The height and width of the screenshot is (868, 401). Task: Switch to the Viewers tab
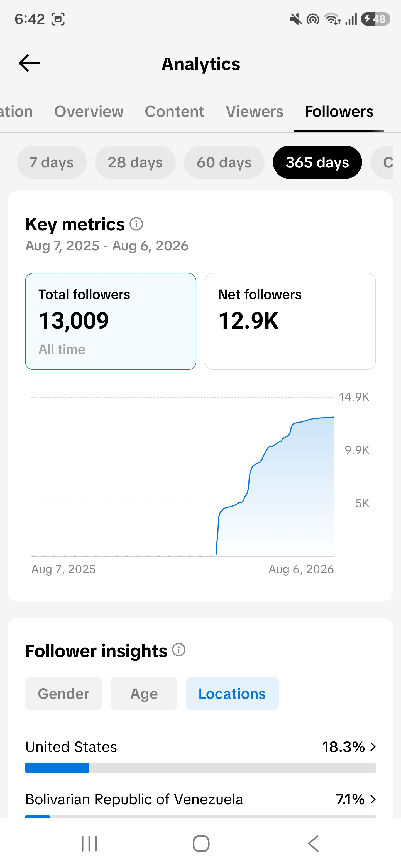pyautogui.click(x=255, y=112)
